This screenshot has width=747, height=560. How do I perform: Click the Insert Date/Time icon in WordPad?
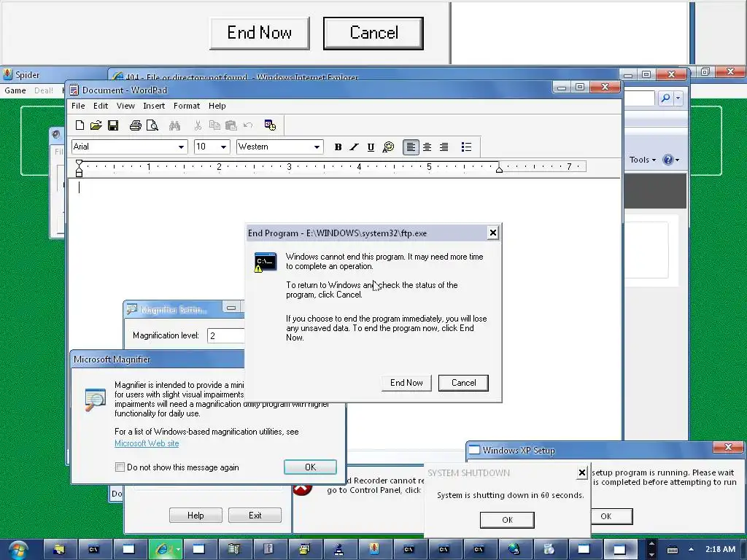pyautogui.click(x=270, y=125)
